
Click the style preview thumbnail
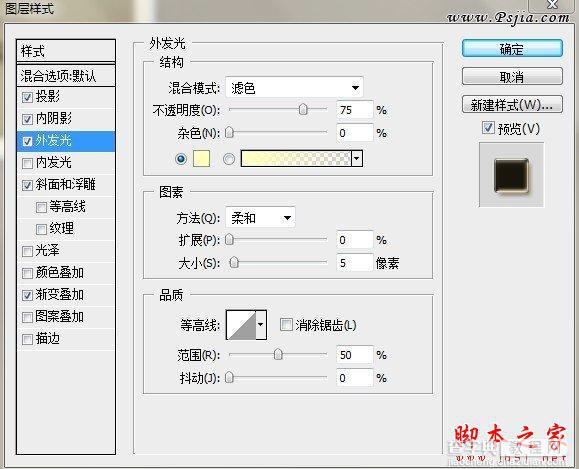pos(511,175)
